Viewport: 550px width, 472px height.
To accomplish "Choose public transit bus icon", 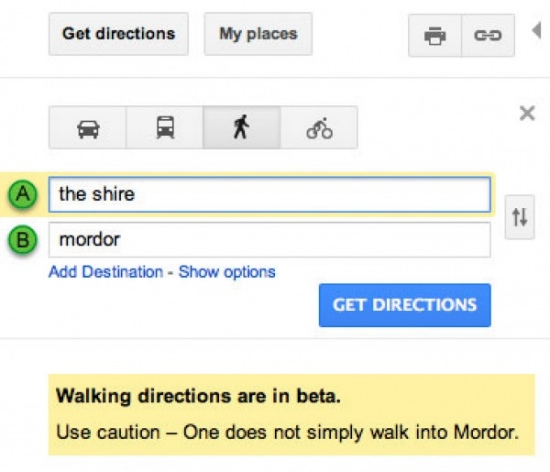I will pyautogui.click(x=165, y=128).
